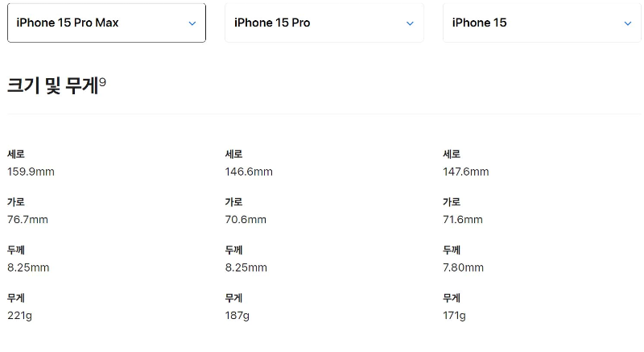
Task: Click the blue chevron in the rightmost iPhone 15 selector
Action: (x=628, y=23)
